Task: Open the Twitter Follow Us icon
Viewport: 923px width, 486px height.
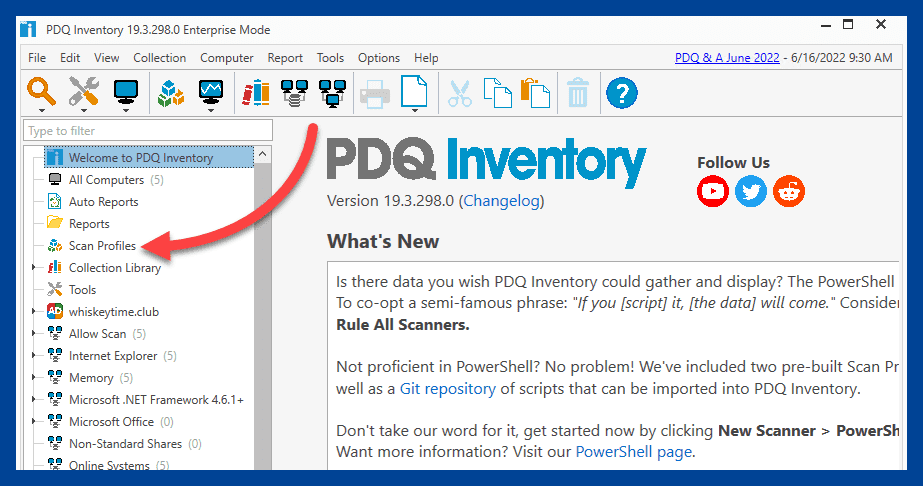Action: [751, 191]
